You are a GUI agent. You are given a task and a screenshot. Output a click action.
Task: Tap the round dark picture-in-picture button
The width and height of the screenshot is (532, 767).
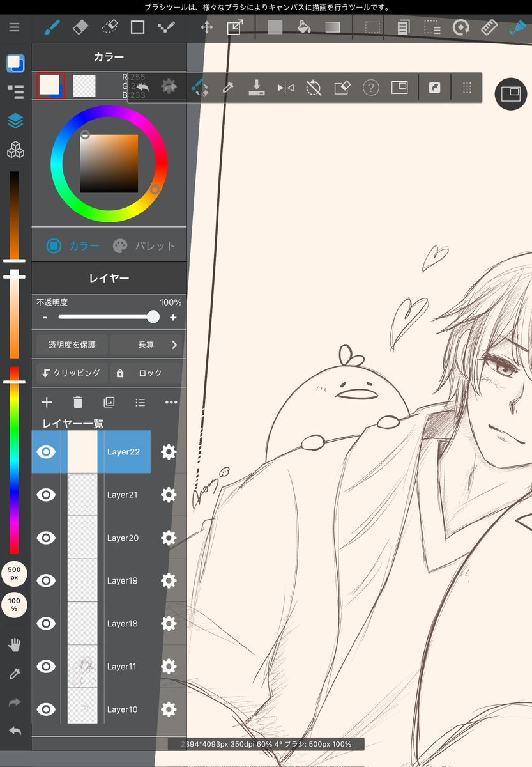click(511, 94)
